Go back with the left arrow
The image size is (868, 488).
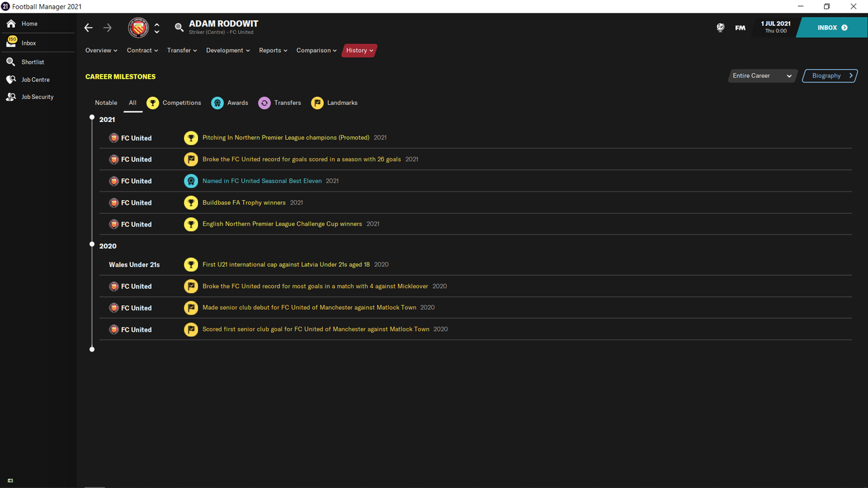coord(88,28)
